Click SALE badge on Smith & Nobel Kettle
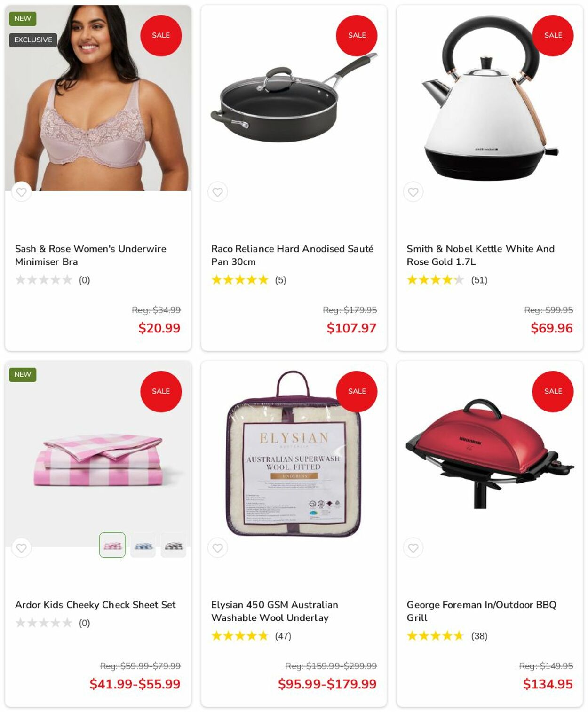The width and height of the screenshot is (588, 712). coord(553,35)
